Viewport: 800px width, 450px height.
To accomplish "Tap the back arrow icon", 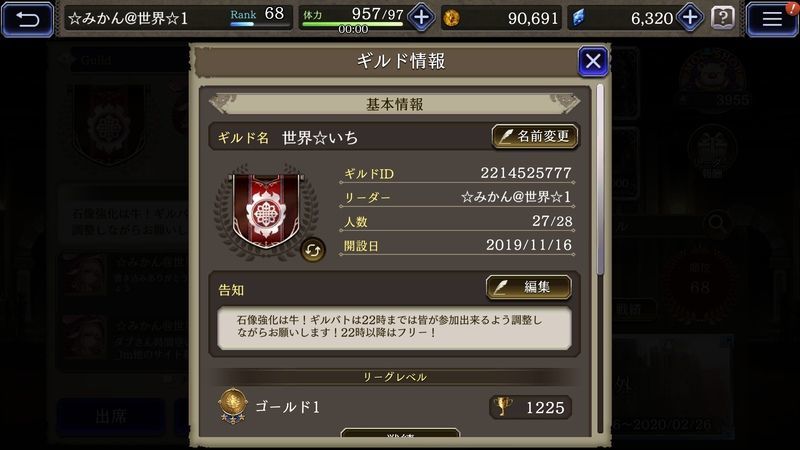I will [28, 19].
